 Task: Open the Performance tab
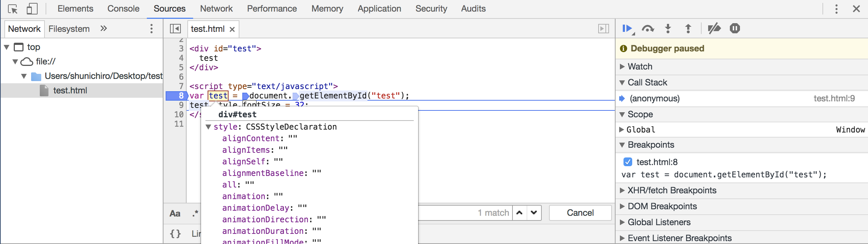click(x=272, y=9)
